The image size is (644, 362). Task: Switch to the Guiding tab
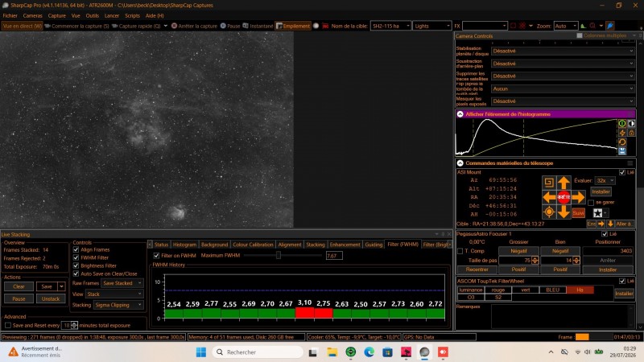click(x=374, y=245)
